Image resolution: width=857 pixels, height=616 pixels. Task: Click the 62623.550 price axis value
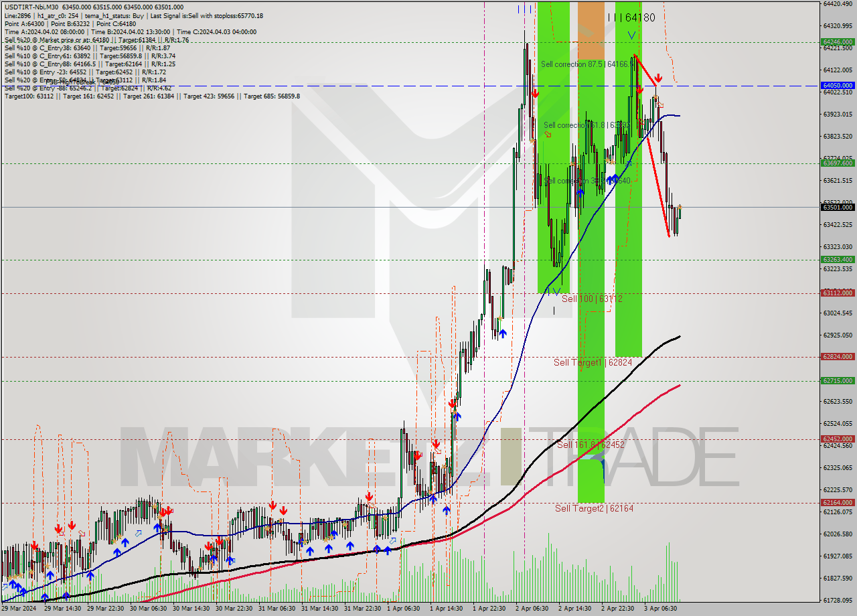[838, 401]
